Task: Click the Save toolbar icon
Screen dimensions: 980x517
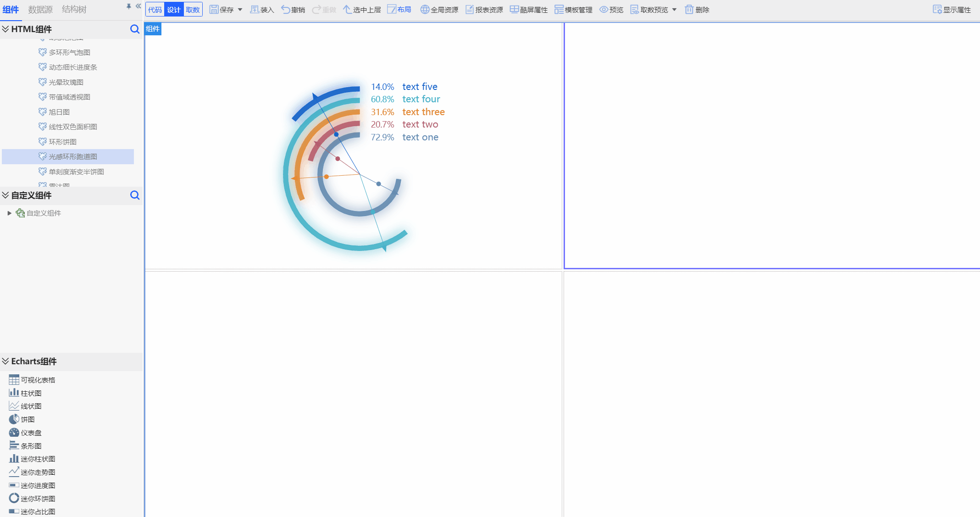Action: [x=214, y=10]
